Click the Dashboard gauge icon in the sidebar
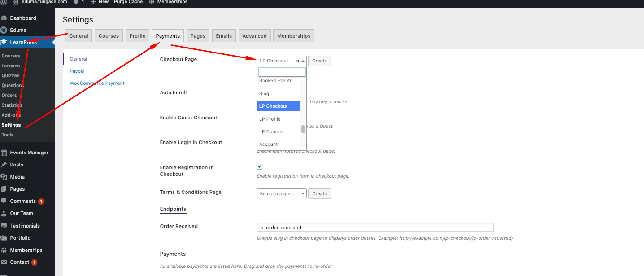644x276 pixels. [4, 18]
